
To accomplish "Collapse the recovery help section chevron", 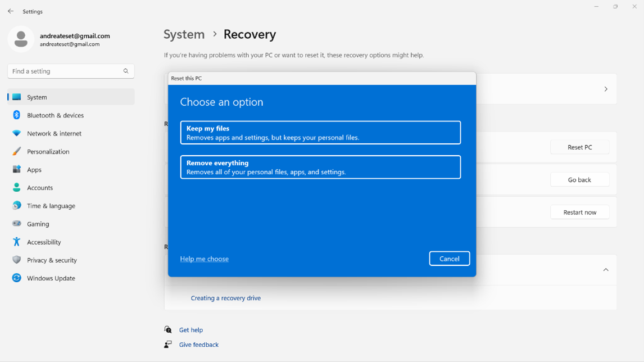I will point(605,270).
